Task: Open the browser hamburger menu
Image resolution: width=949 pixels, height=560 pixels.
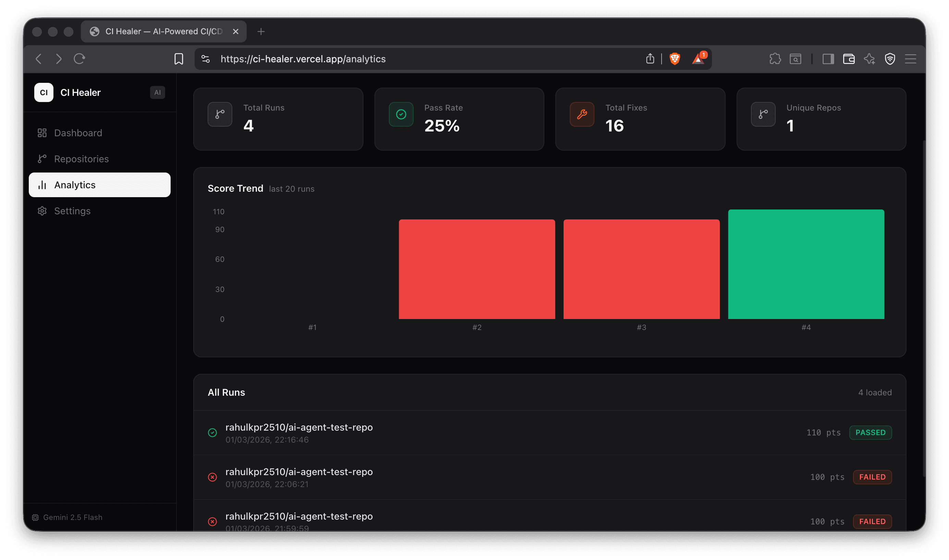Action: [x=911, y=59]
